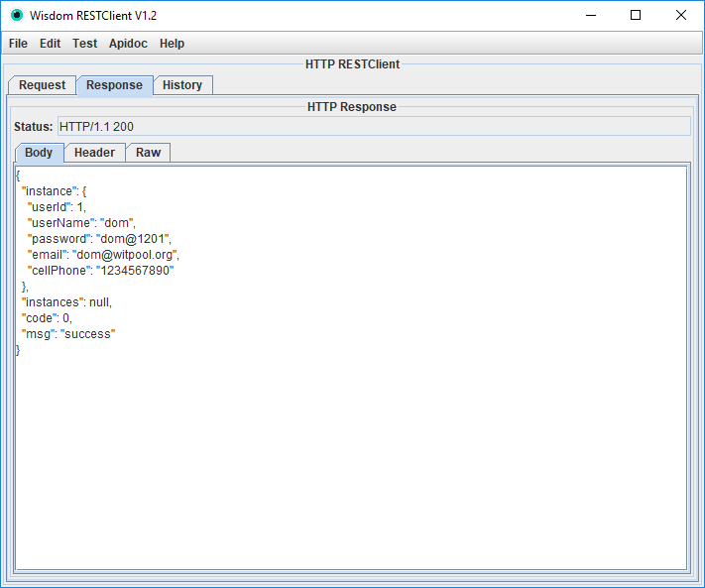Open the File menu

click(x=18, y=44)
